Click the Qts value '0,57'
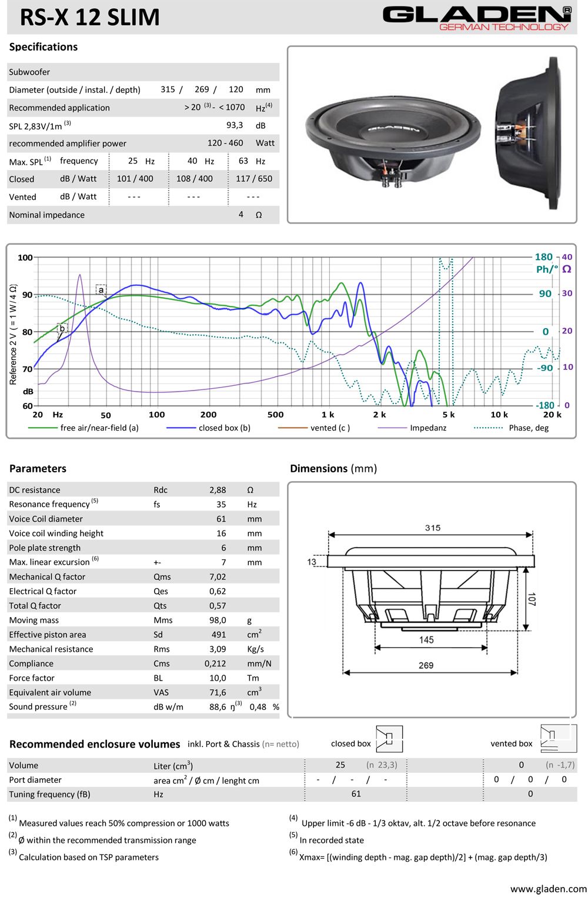The image size is (588, 897). point(218,606)
